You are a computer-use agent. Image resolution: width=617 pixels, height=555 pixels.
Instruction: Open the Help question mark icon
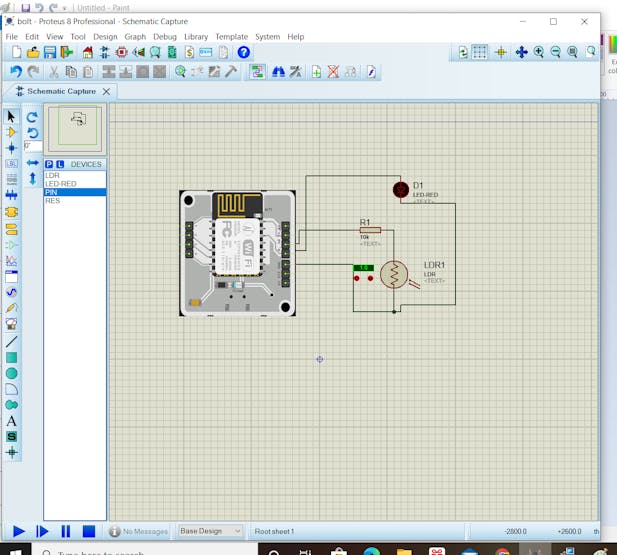pos(243,52)
